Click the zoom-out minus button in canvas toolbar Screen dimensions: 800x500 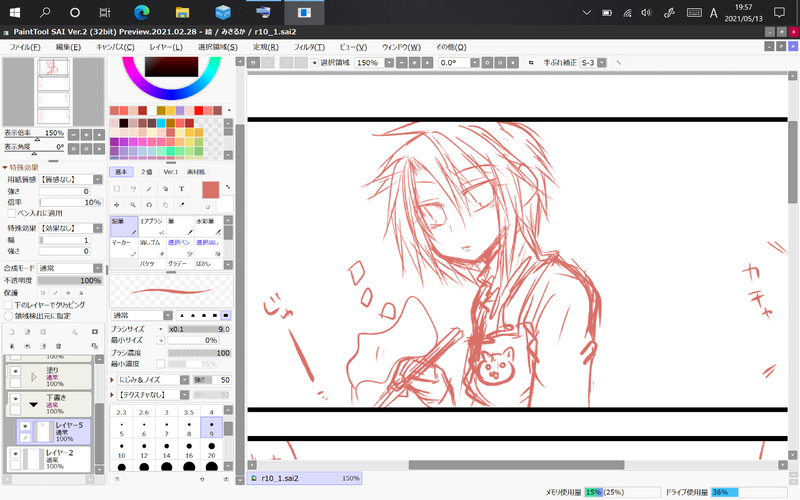click(402, 63)
